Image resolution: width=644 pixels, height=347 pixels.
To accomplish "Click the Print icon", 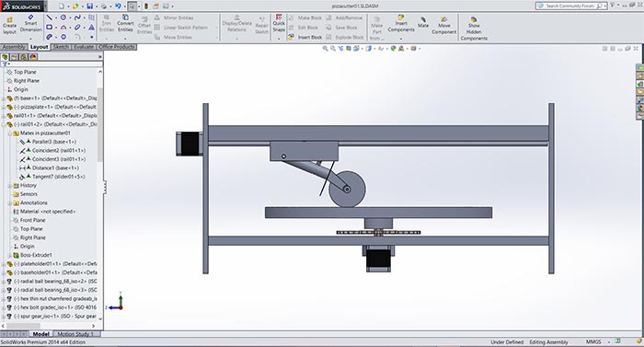I will (103, 6).
